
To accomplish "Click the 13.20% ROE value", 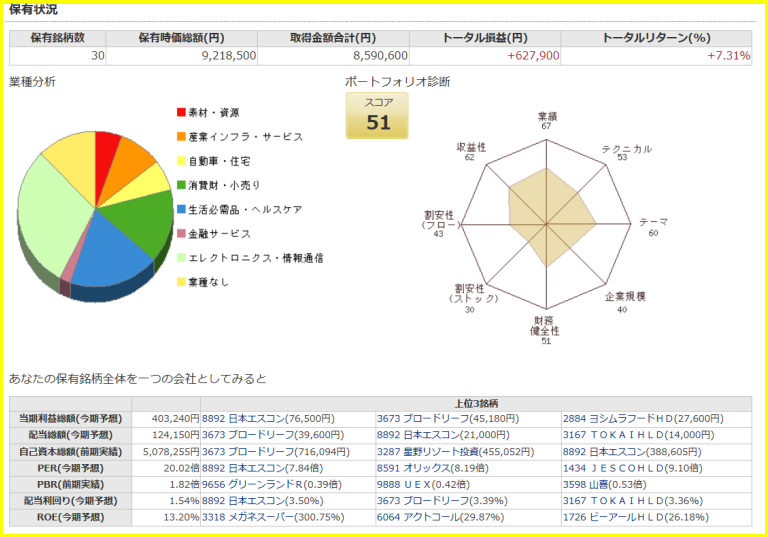I will point(181,517).
